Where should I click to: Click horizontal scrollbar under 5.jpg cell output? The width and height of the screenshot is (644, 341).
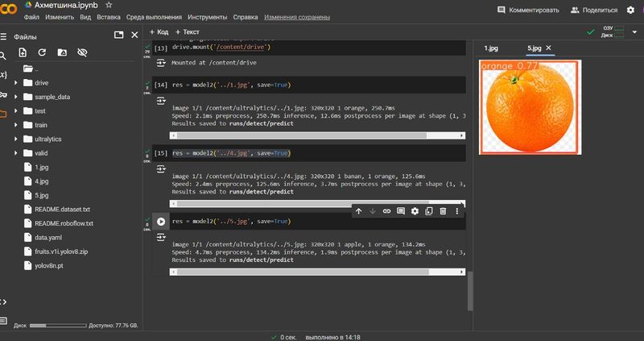point(317,272)
